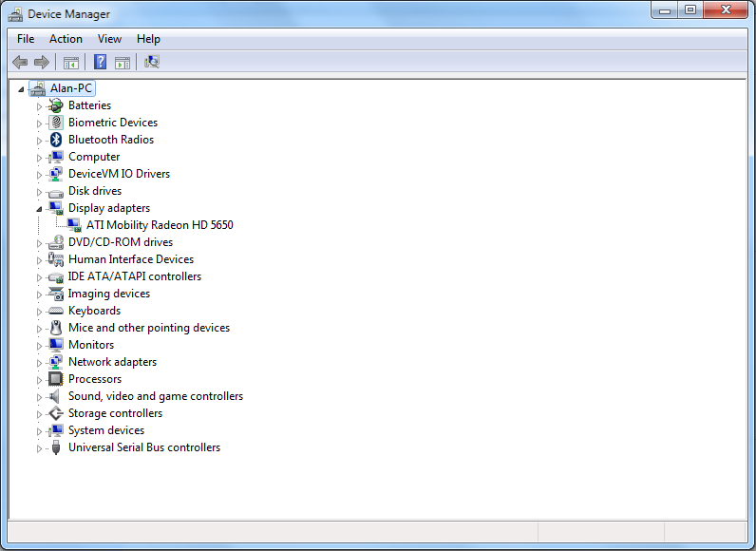The height and width of the screenshot is (551, 756).
Task: Click the Forward arrow toolbar icon
Action: [42, 62]
